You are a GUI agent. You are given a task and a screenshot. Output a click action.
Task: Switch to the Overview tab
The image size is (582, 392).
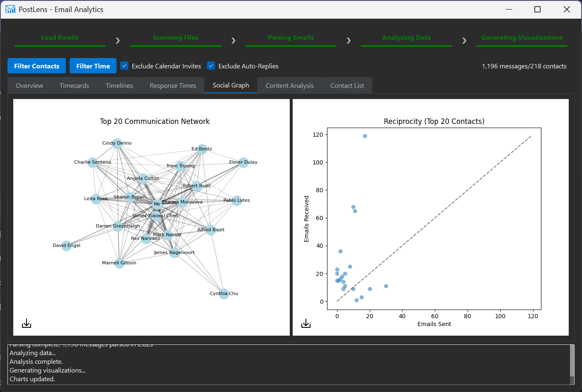[x=29, y=85]
